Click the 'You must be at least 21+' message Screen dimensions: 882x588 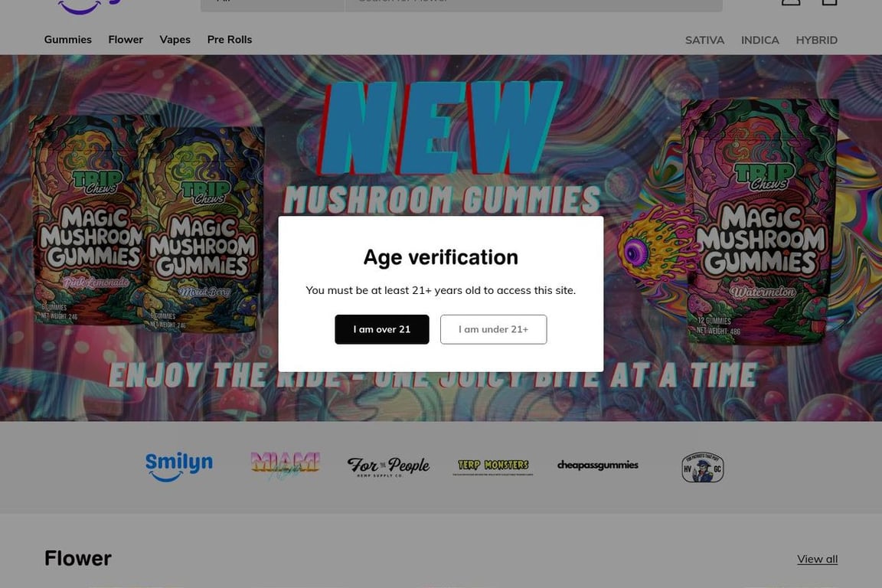441,290
